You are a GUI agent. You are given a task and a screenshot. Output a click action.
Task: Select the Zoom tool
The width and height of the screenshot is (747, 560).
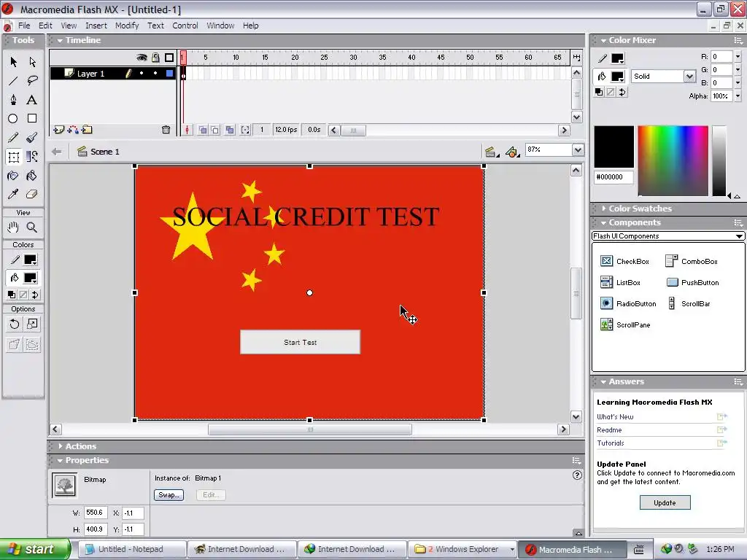[32, 227]
